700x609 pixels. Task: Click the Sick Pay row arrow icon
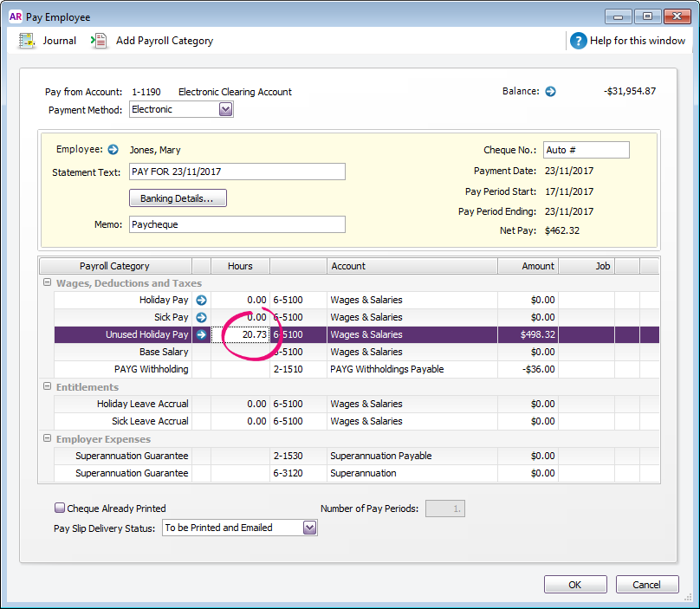tap(201, 317)
